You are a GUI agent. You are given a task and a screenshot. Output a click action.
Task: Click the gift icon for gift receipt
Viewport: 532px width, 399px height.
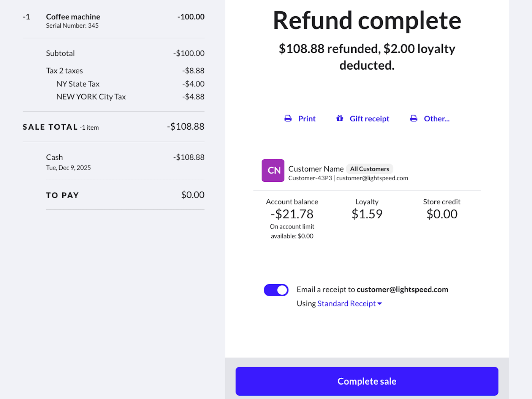coord(340,119)
